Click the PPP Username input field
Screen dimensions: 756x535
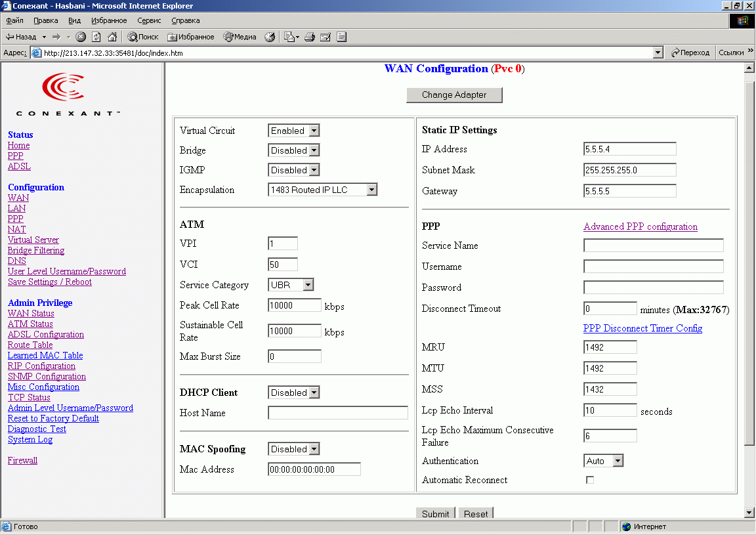click(654, 267)
